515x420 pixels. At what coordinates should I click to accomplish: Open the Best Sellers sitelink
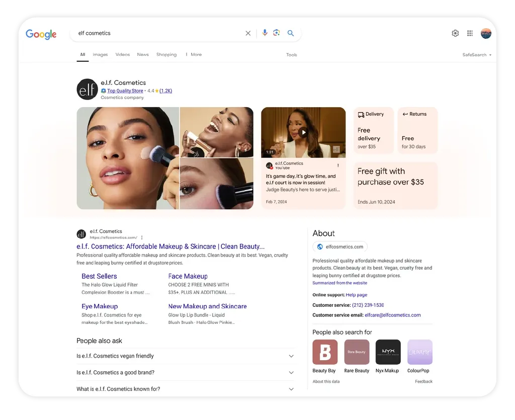[99, 276]
